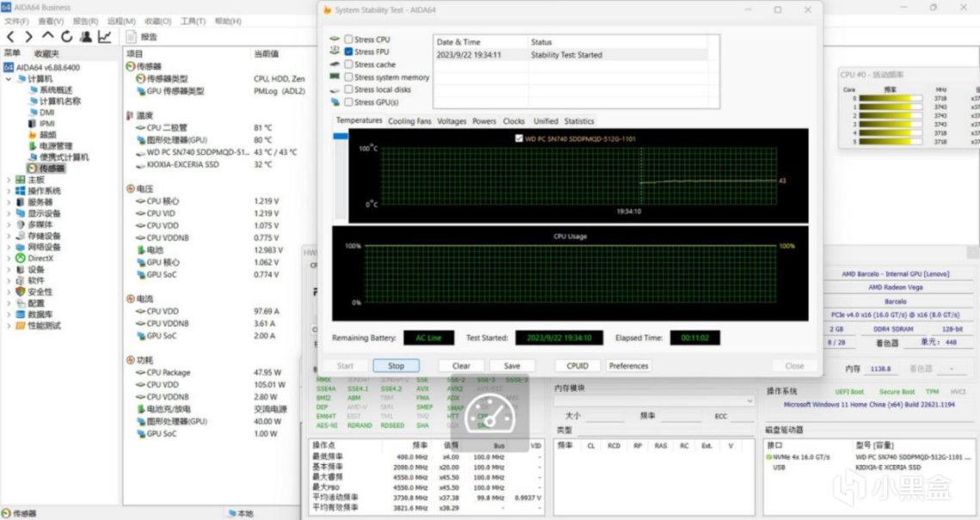
Task: Open the Preferences button
Action: [629, 366]
